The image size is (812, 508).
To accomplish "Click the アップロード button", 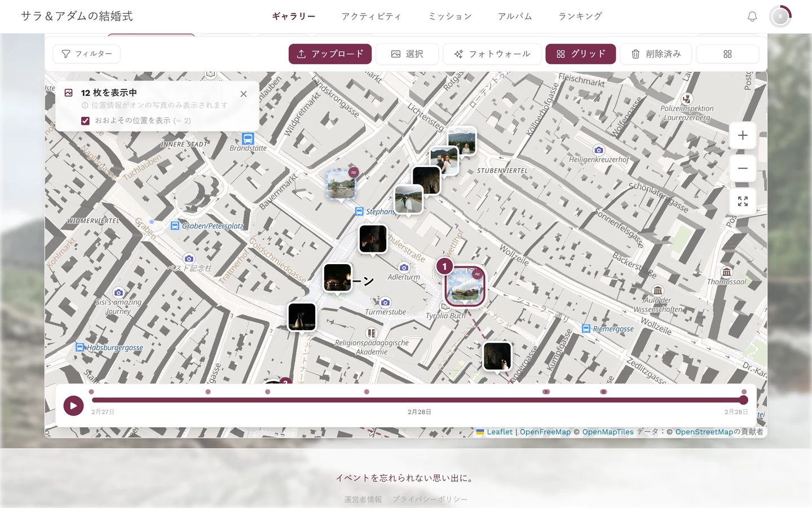I will click(330, 54).
